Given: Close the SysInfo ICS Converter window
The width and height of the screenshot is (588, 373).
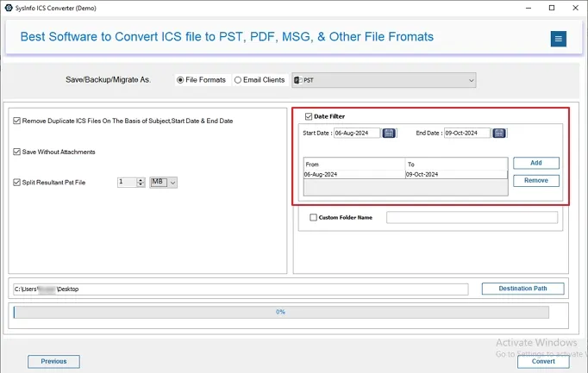Looking at the screenshot, I should point(575,8).
